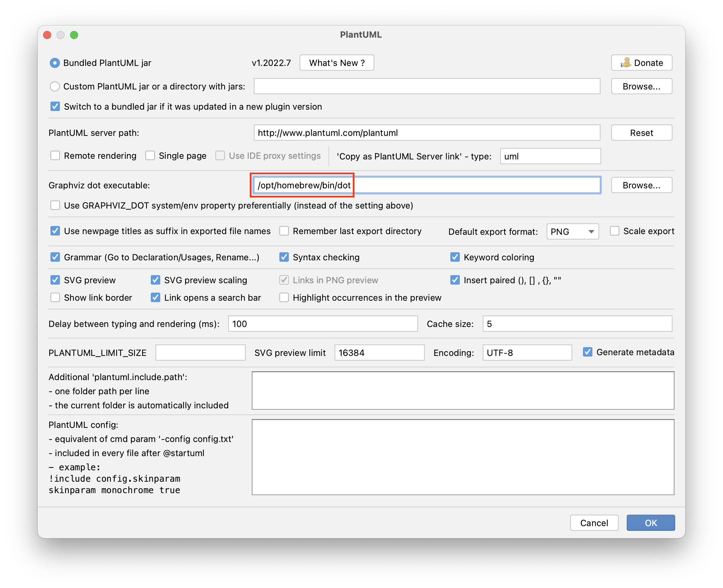Click the SVG preview limit field

[379, 353]
